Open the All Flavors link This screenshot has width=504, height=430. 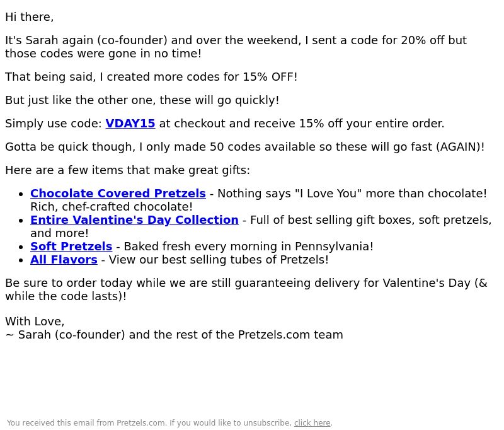coord(64,260)
